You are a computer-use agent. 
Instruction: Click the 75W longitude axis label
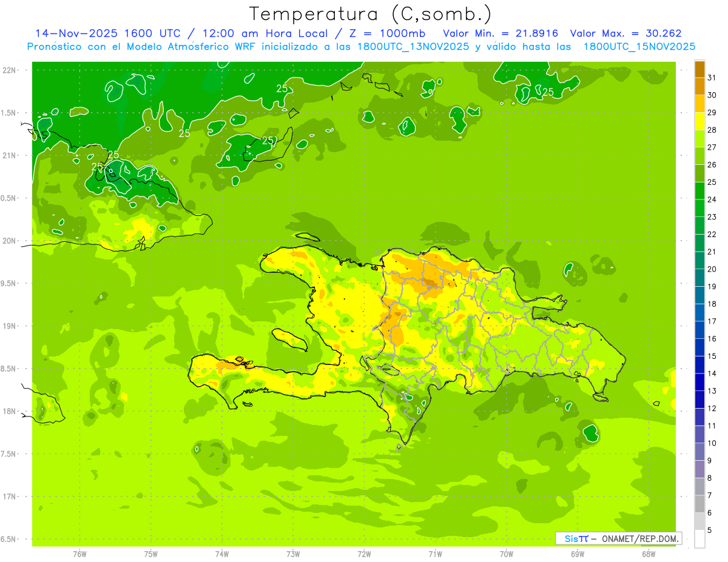tap(151, 554)
